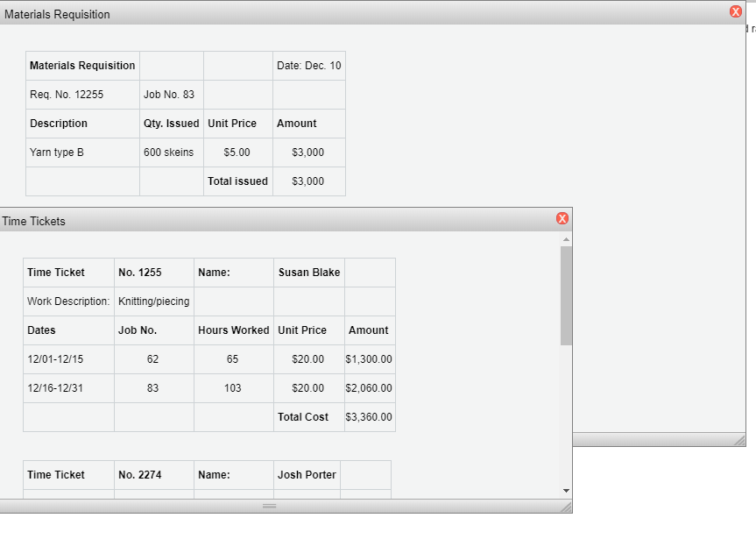Select the '$2,060.00' amount cell
The image size is (756, 539).
click(370, 388)
